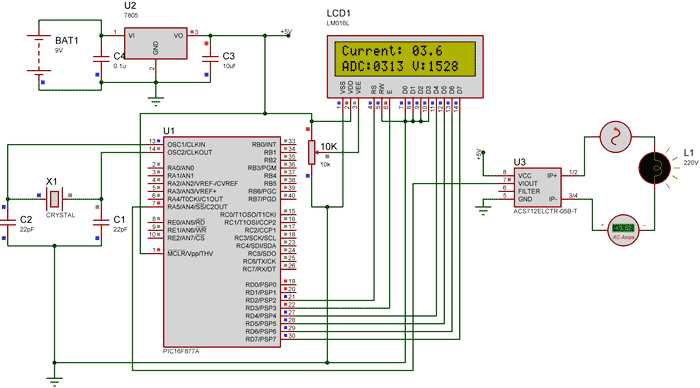The image size is (700, 388).
Task: Click the 'RC7/RX/DT' pin label
Action: (259, 269)
